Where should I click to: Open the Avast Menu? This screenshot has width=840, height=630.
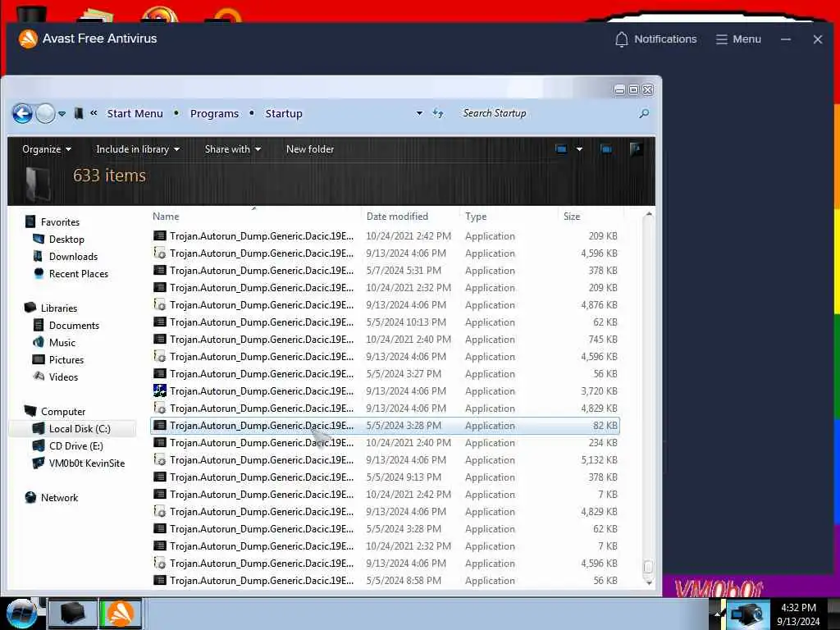[738, 39]
